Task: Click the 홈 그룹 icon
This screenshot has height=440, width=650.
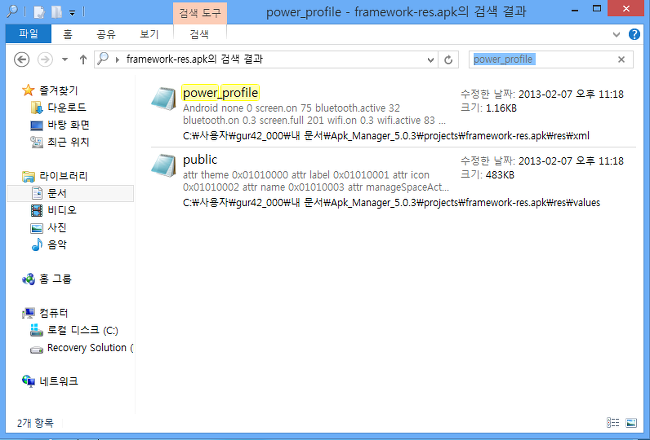Action: (28, 279)
